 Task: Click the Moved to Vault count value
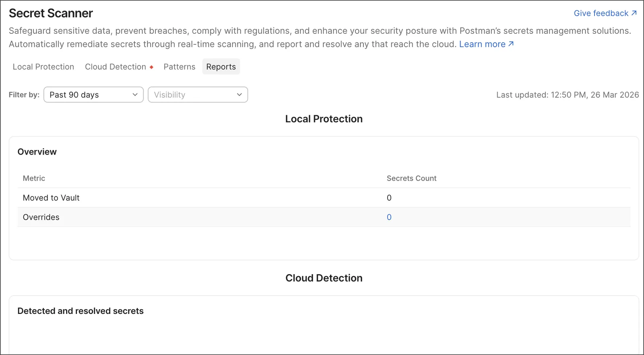[389, 198]
